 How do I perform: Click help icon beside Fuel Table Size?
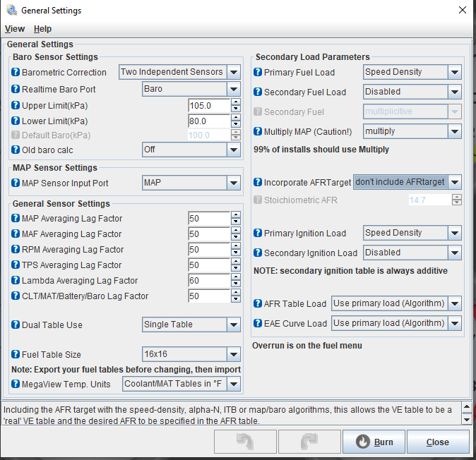(x=16, y=354)
